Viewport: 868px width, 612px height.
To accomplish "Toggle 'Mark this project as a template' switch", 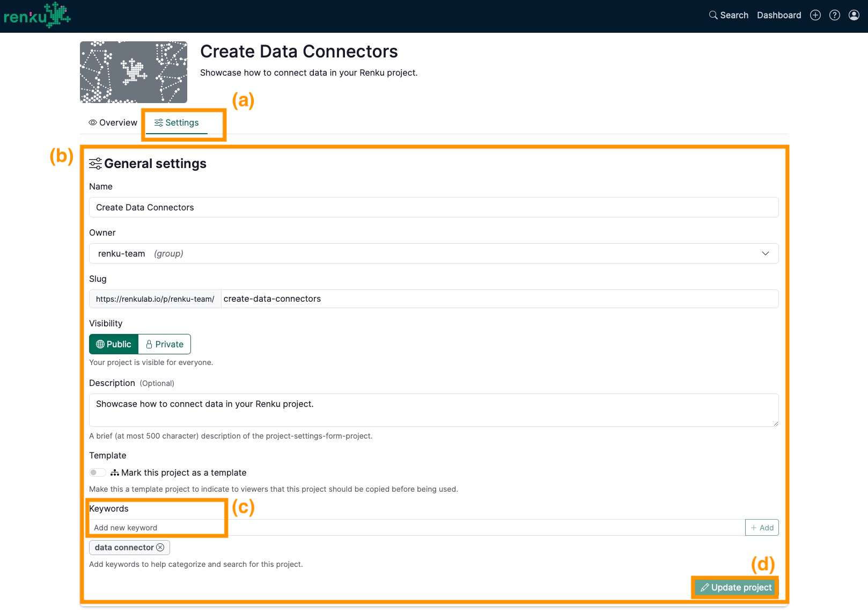I will 97,472.
